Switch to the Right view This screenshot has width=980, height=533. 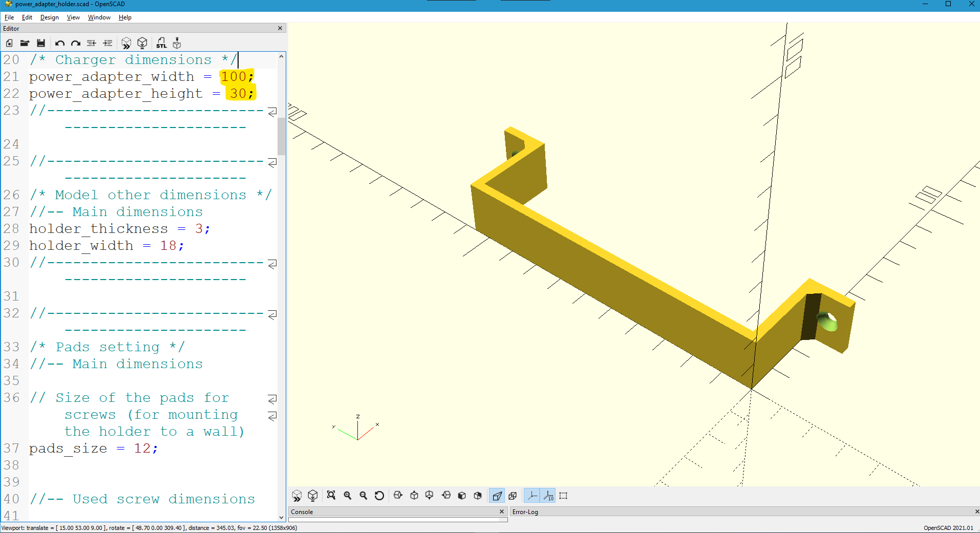398,496
